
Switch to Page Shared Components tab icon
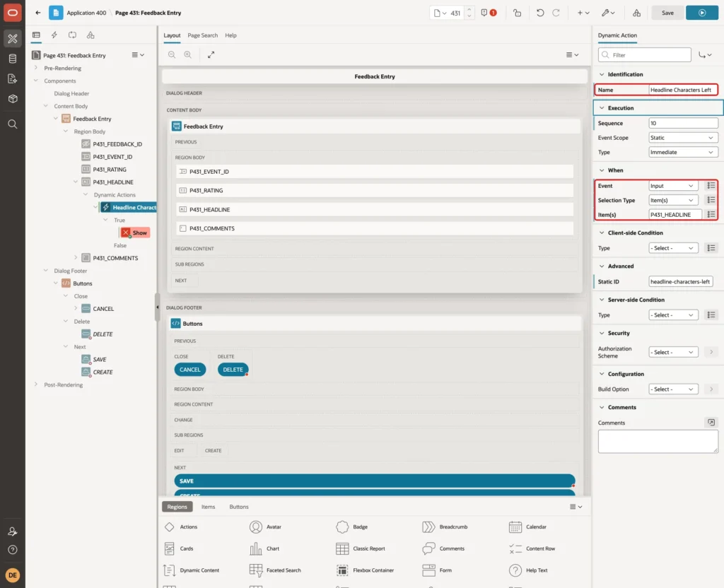point(90,35)
